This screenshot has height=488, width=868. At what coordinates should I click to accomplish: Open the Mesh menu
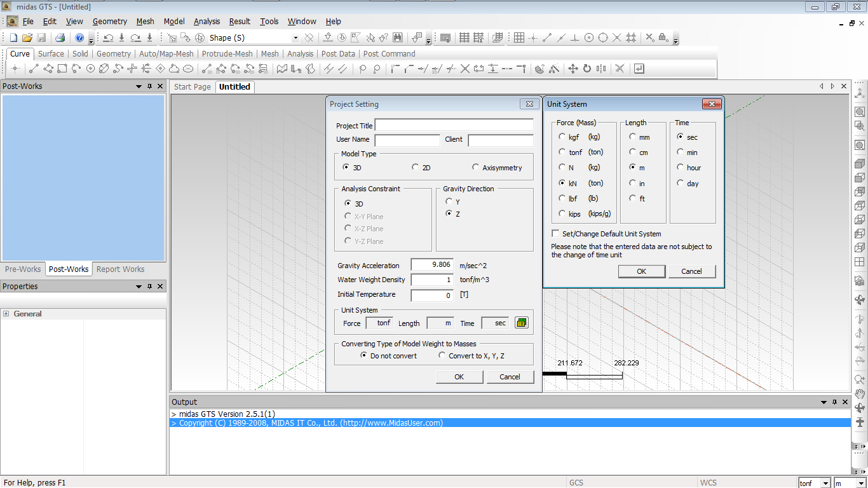(145, 22)
